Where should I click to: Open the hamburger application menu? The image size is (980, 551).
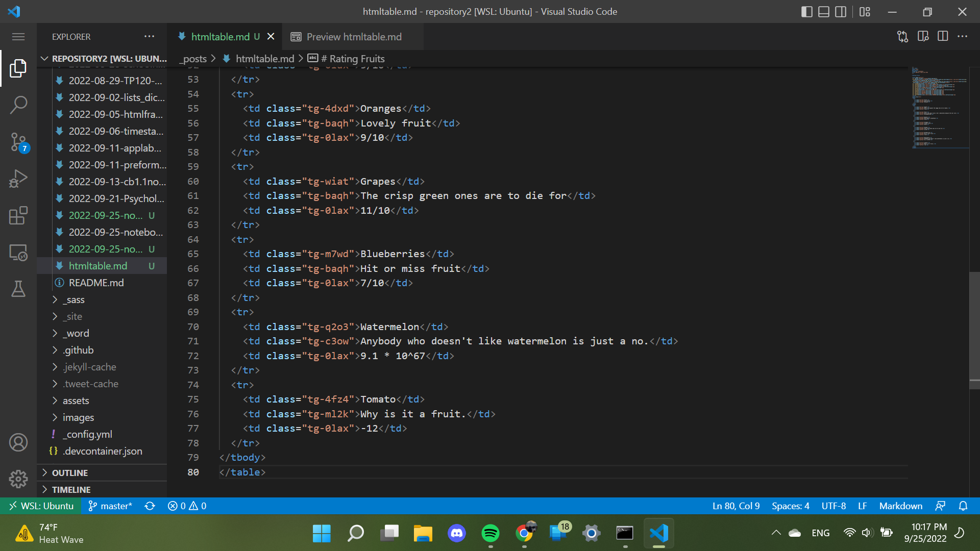18,37
